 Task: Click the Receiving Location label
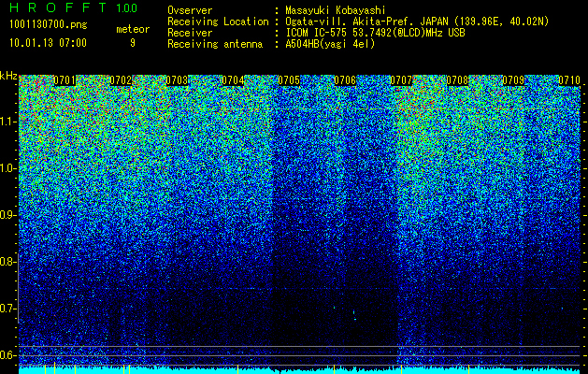pyautogui.click(x=218, y=22)
